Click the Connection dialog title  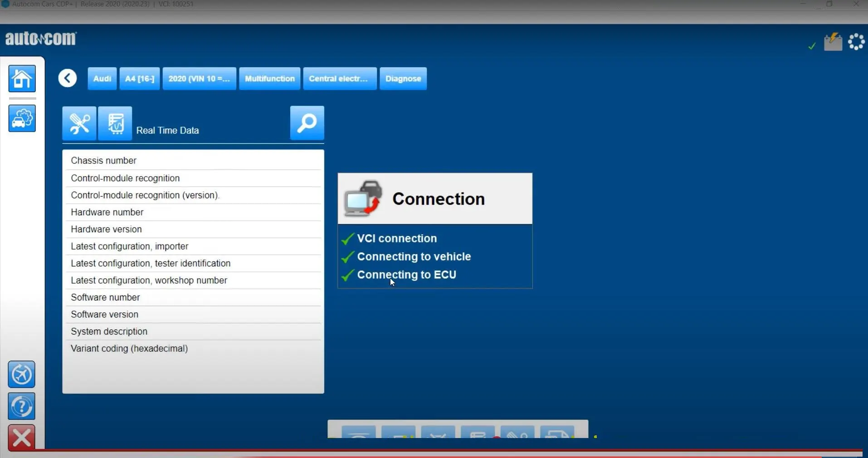point(439,199)
